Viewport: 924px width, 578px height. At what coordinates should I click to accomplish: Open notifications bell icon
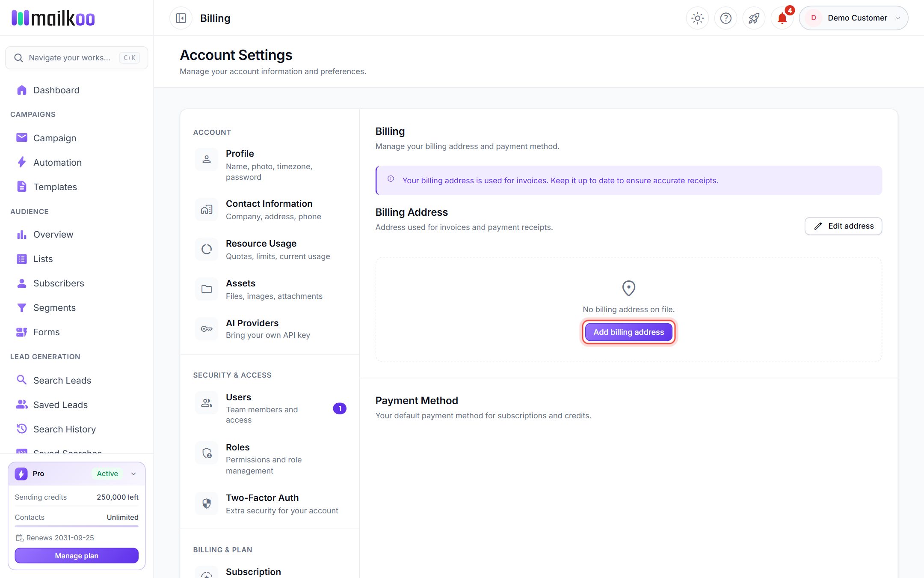coord(782,18)
